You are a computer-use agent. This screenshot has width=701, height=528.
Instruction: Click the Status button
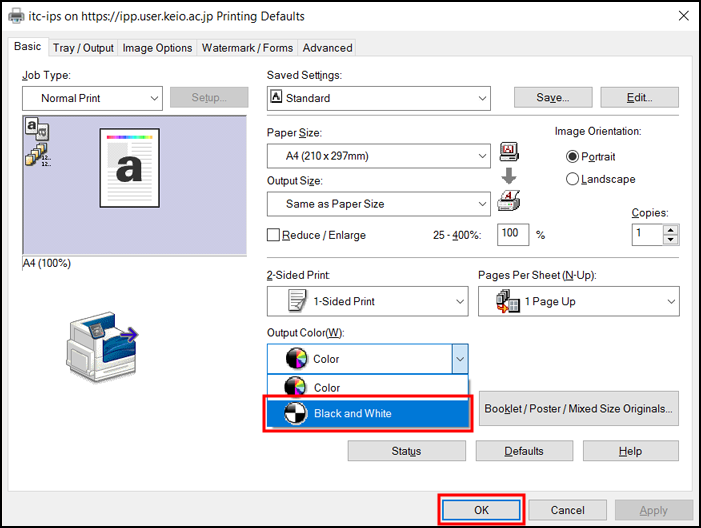coord(406,451)
